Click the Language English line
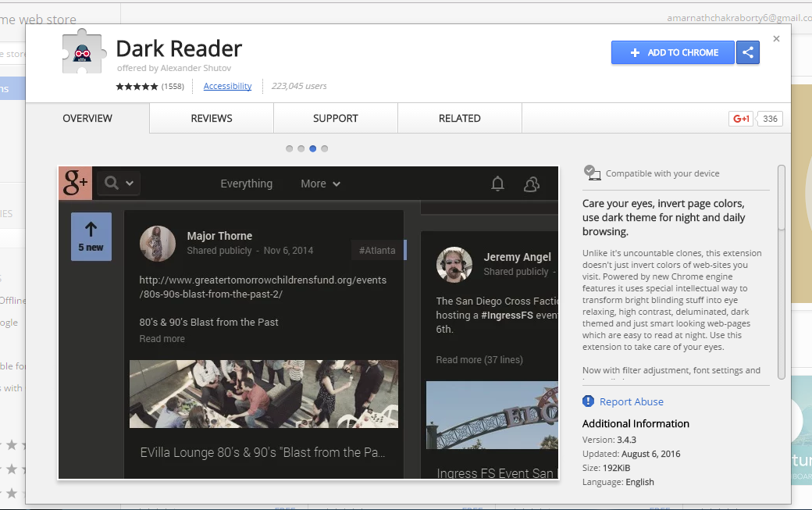 (618, 482)
